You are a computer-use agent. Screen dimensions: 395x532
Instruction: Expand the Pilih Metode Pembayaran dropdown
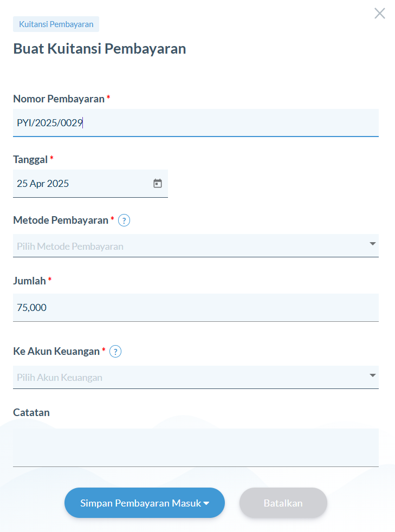[196, 245]
